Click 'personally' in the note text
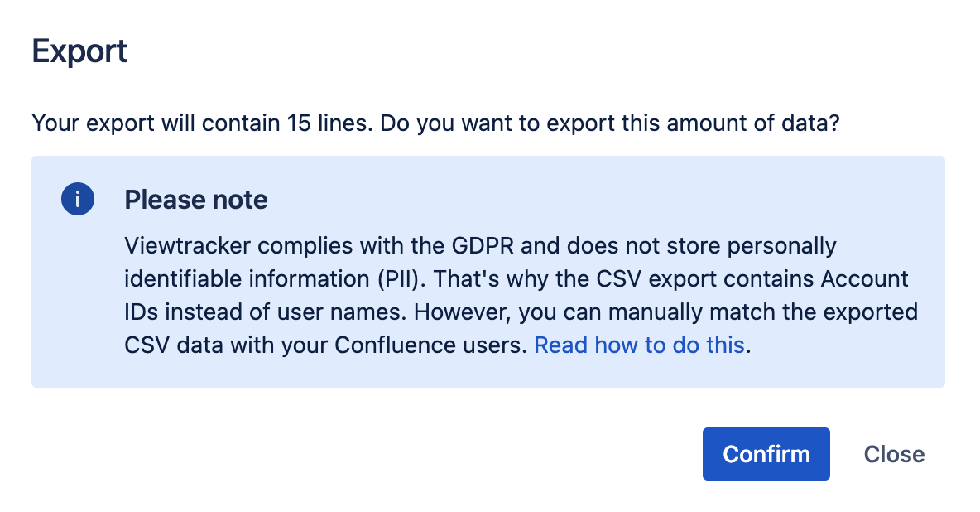This screenshot has width=980, height=512. coord(779,246)
